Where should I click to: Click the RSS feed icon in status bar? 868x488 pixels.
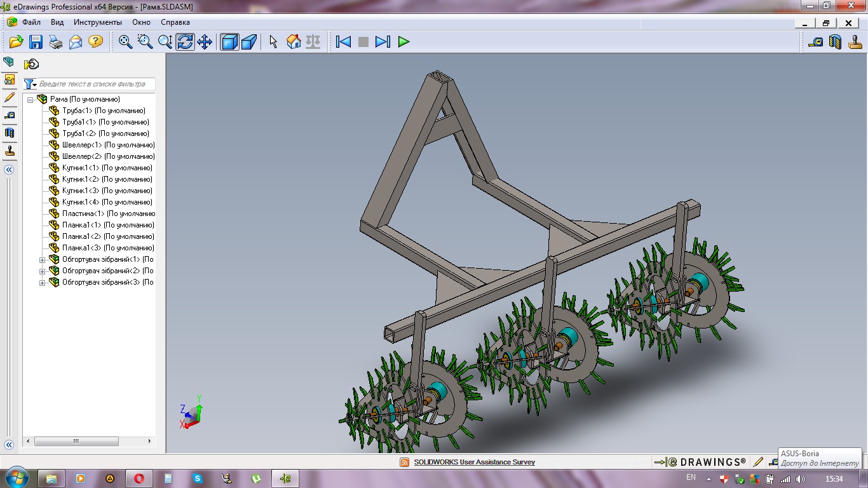point(404,463)
